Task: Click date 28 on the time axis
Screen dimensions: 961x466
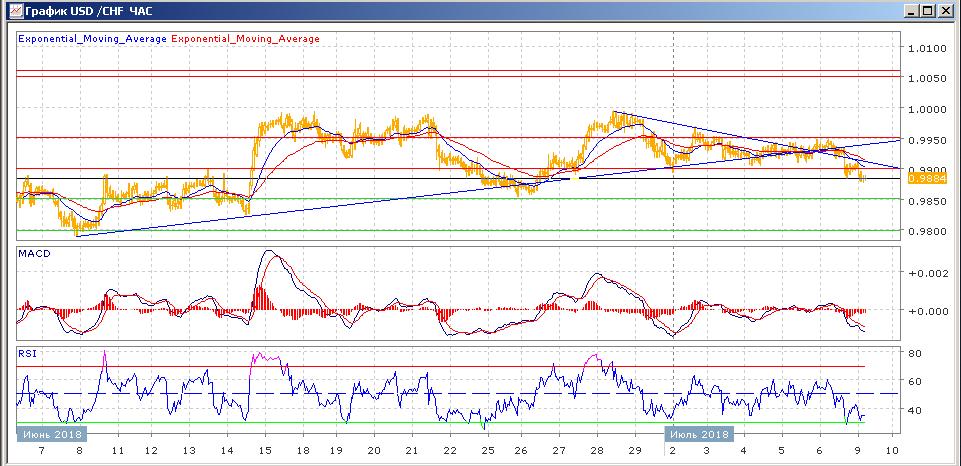Action: coord(597,451)
